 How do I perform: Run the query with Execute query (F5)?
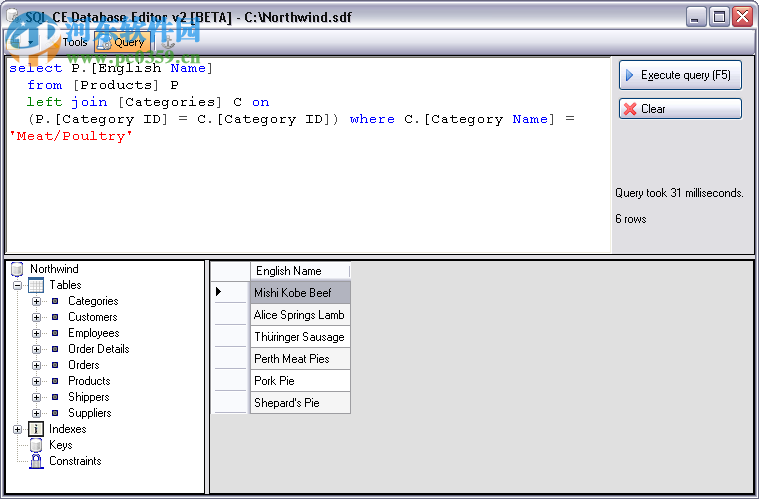pyautogui.click(x=680, y=75)
